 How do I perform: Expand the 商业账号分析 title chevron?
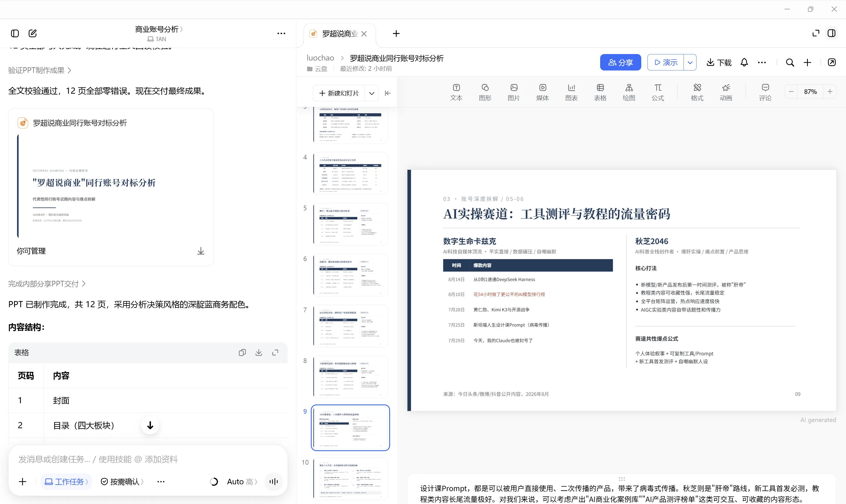point(181,29)
